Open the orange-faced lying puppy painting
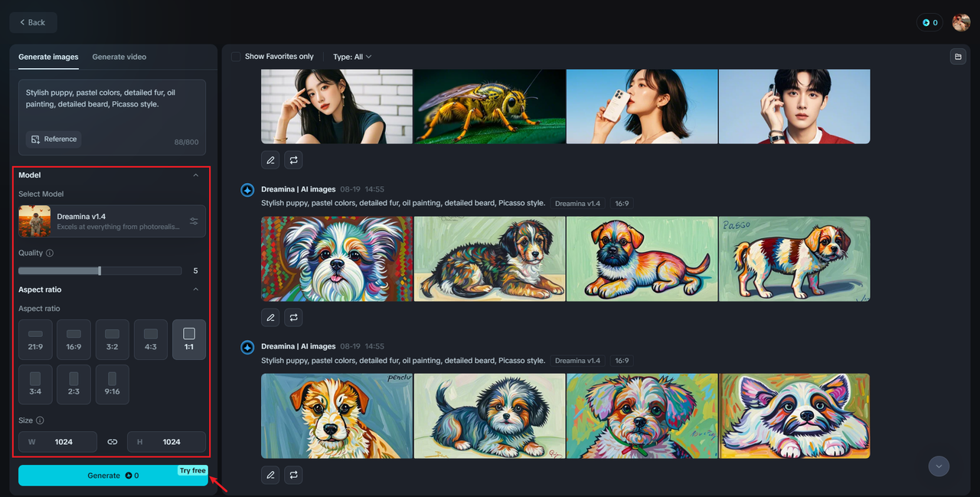 click(642, 259)
